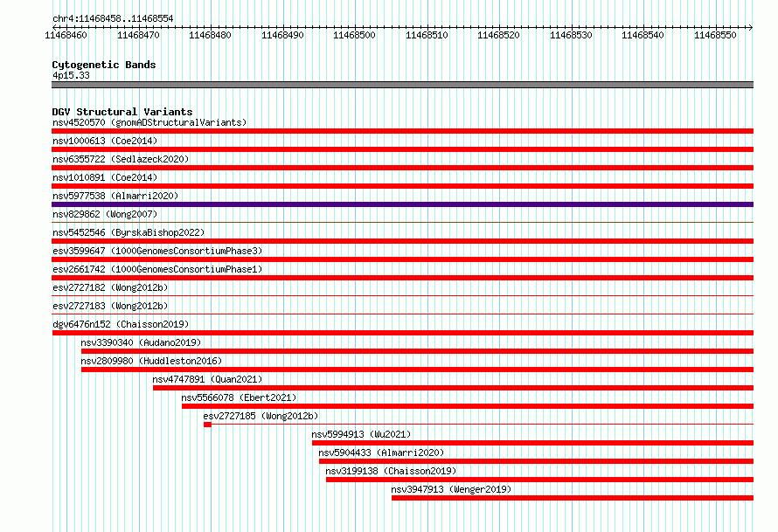Click the chr4:11468458..11468554 region label
Screen dimensions: 778x532
tap(113, 18)
